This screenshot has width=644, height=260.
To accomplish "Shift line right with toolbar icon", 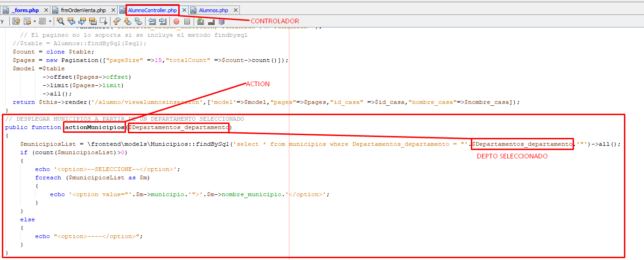I will pyautogui.click(x=163, y=21).
